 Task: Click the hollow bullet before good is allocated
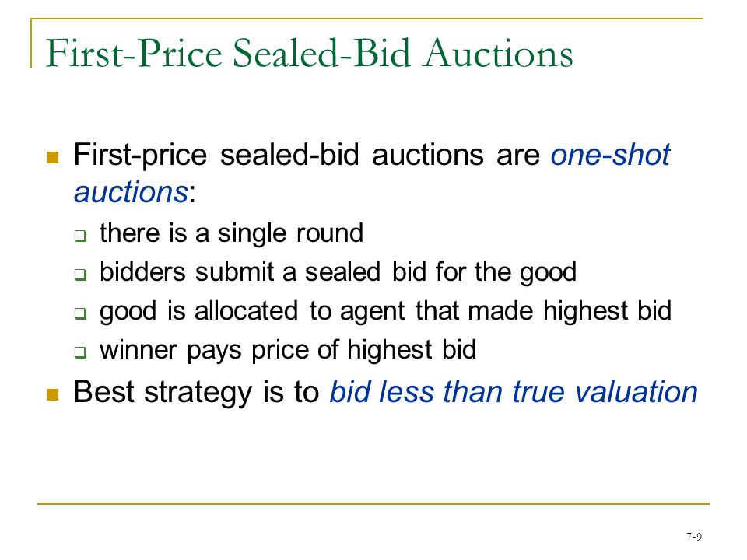pyautogui.click(x=80, y=313)
